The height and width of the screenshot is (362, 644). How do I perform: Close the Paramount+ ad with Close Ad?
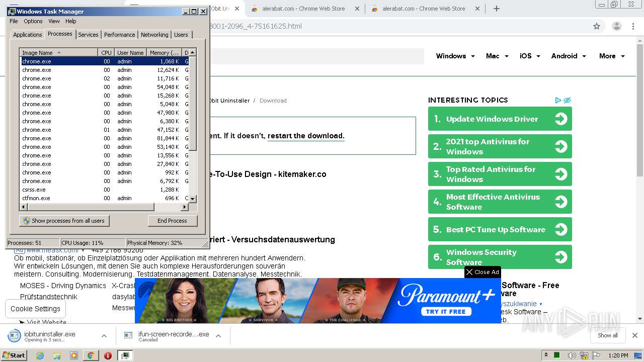[x=482, y=272]
